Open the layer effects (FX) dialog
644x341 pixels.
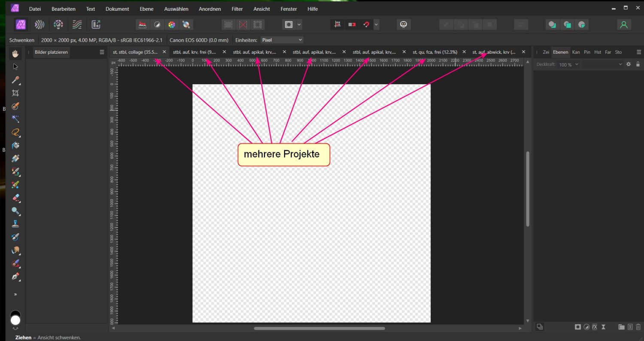595,327
